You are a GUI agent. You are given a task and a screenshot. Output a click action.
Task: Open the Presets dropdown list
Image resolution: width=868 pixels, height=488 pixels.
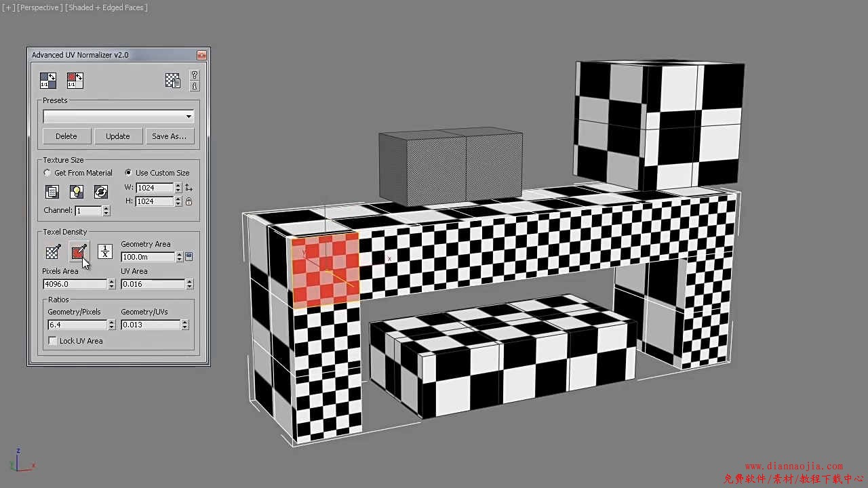pyautogui.click(x=118, y=117)
